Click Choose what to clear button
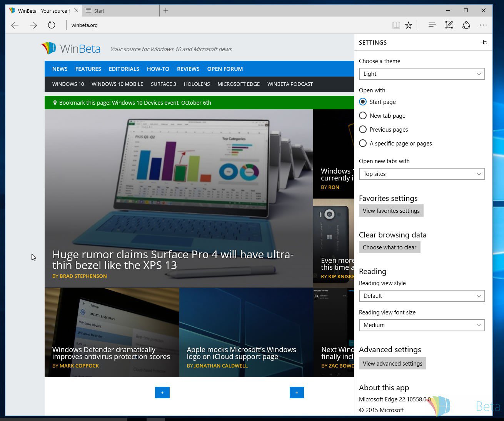 point(389,247)
